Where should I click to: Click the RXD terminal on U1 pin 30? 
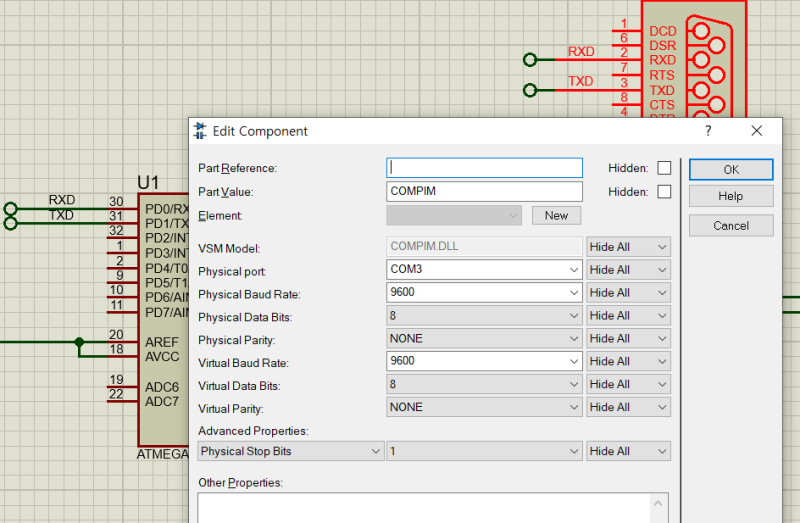tap(10, 209)
